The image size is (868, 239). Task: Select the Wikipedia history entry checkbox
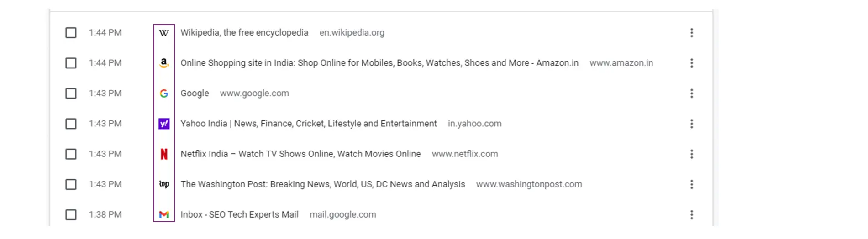[71, 33]
